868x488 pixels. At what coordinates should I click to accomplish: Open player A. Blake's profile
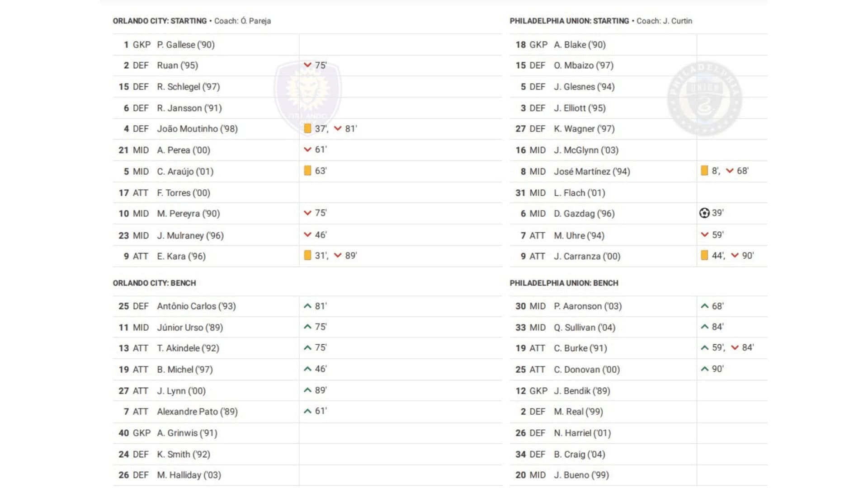[580, 45]
